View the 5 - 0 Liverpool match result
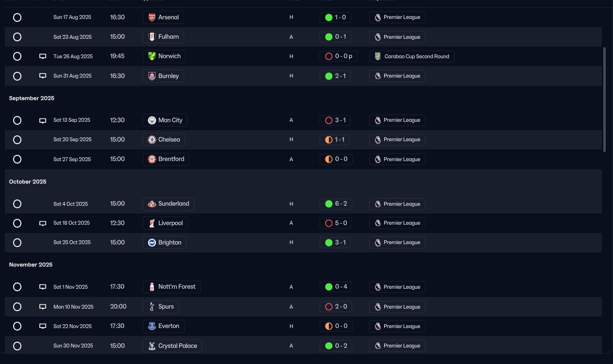This screenshot has height=364, width=613. coord(336,223)
